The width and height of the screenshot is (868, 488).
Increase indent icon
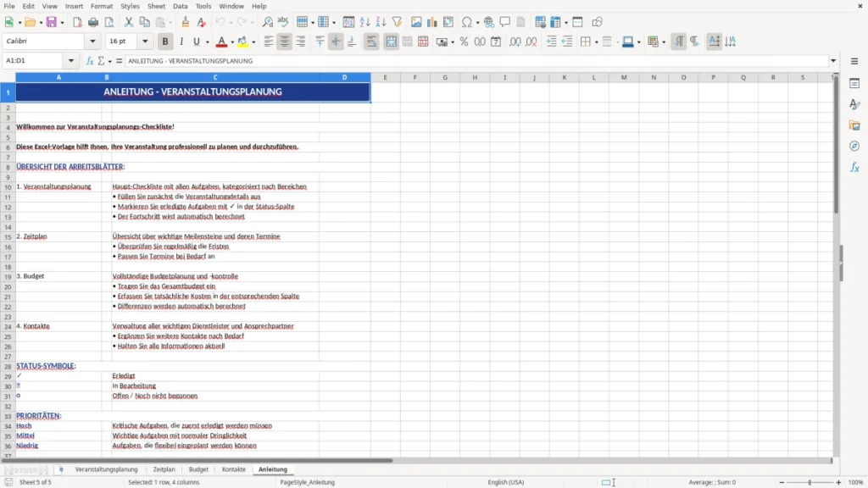(551, 42)
